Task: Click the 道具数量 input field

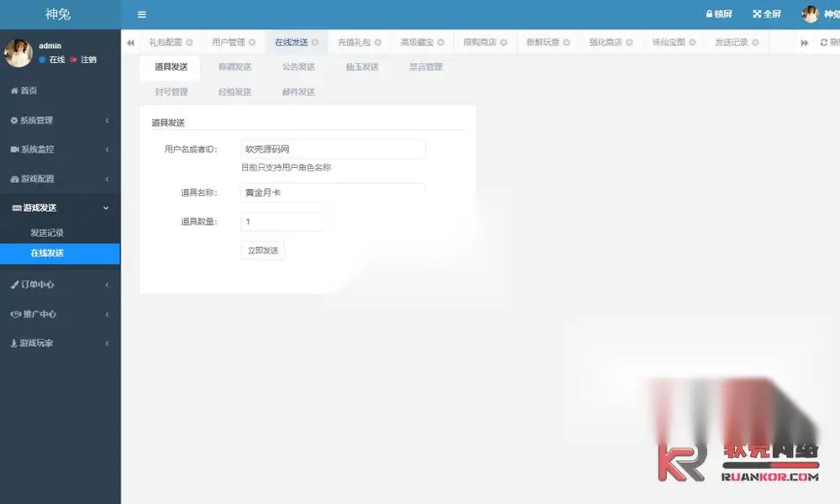Action: 281,222
